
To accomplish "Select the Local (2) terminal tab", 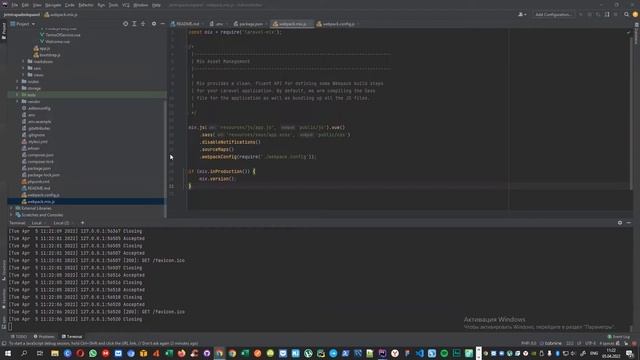I will [61, 223].
